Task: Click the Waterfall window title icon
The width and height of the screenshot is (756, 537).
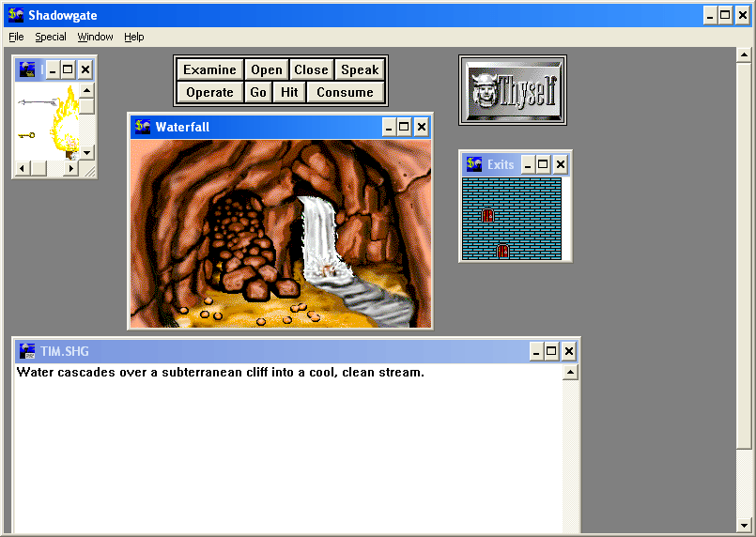Action: point(143,127)
